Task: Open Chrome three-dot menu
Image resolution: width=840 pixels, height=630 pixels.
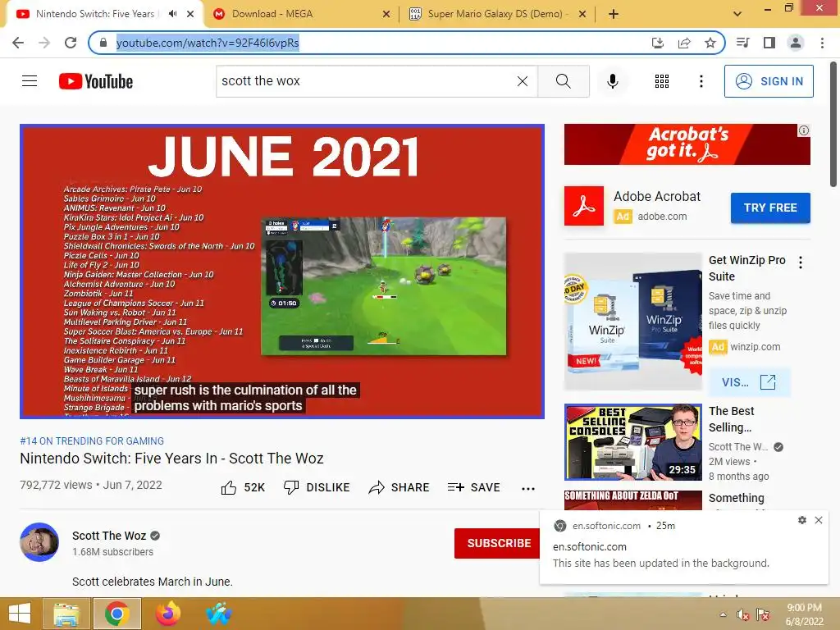Action: point(822,43)
